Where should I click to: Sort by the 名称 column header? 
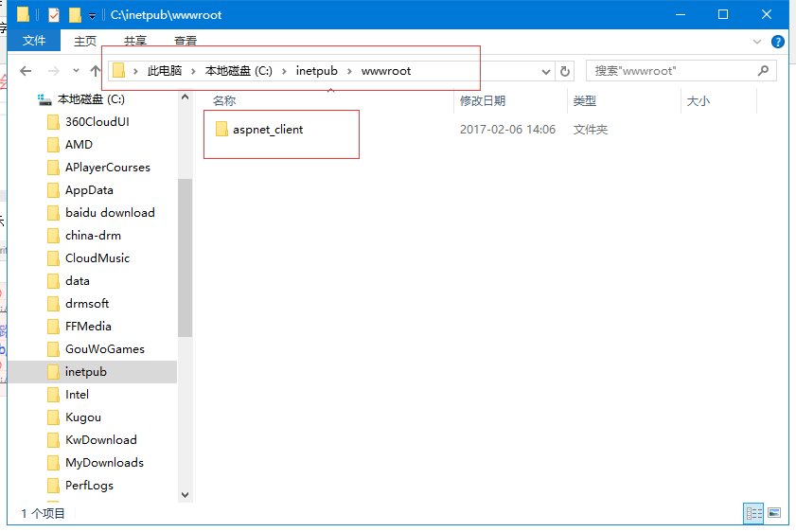(224, 101)
